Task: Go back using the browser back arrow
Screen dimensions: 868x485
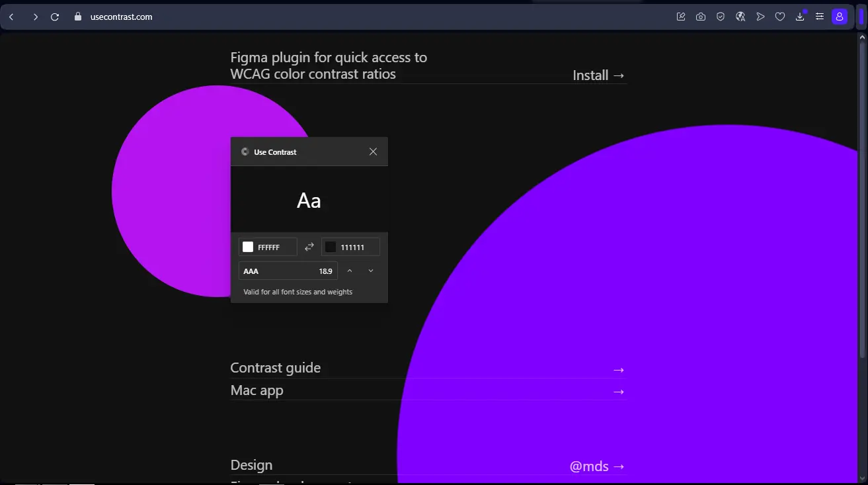Action: pos(11,17)
